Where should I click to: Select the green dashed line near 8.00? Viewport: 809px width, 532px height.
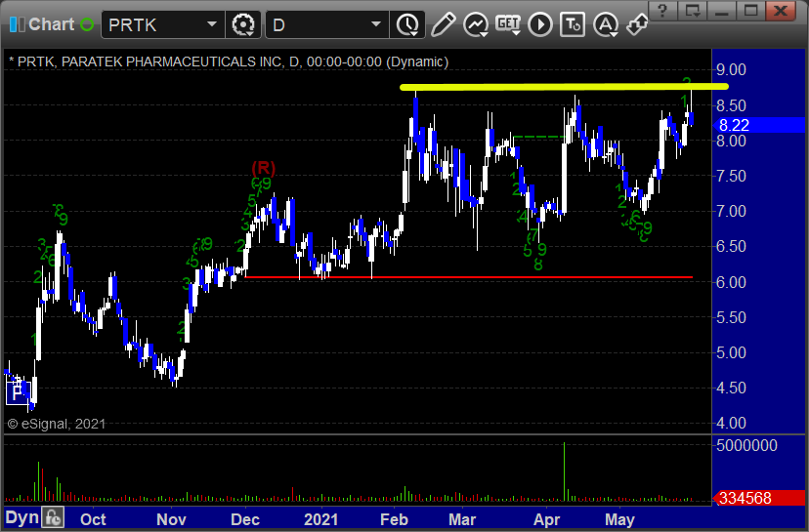[x=539, y=137]
